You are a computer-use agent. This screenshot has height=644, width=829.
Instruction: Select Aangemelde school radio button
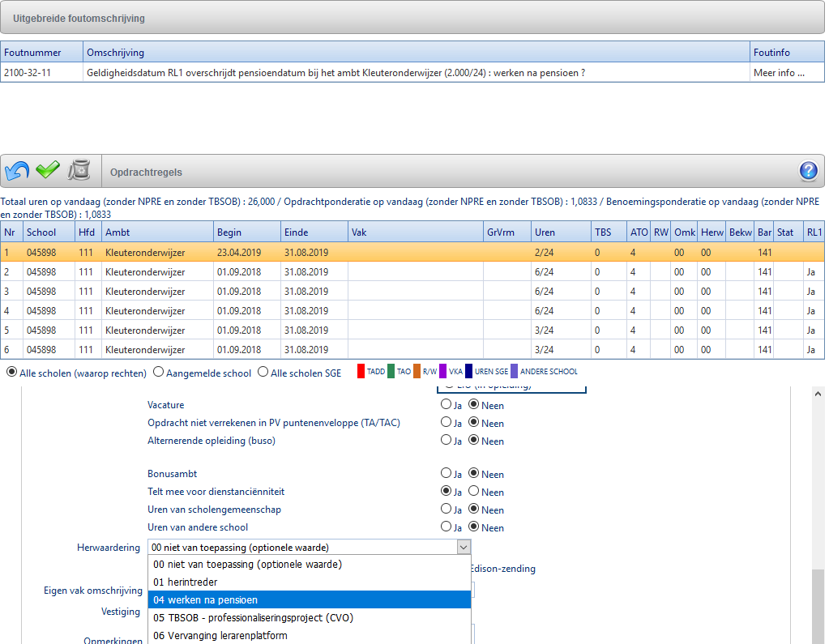[158, 372]
